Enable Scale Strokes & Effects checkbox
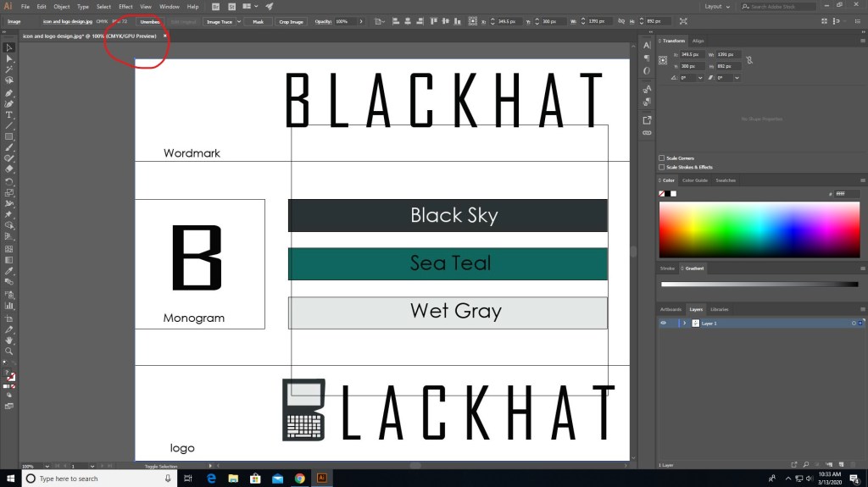868x487 pixels. (662, 167)
